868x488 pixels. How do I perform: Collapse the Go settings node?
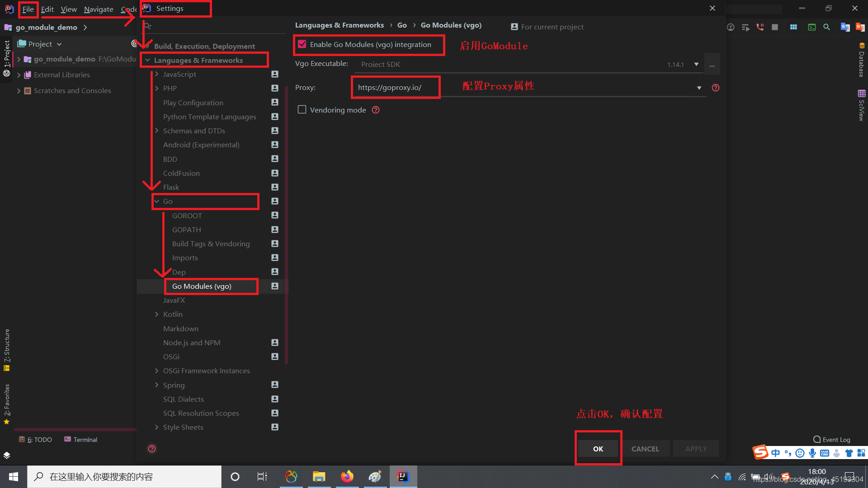pyautogui.click(x=157, y=202)
